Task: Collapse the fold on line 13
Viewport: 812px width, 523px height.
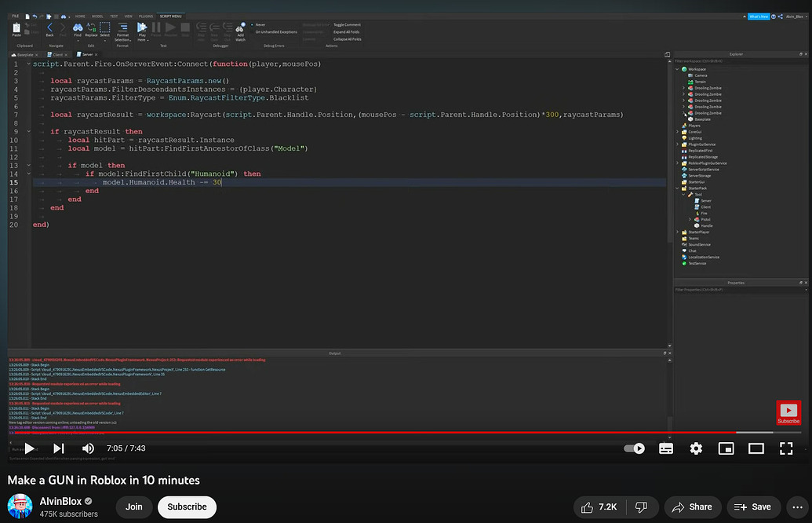Action: 28,166
